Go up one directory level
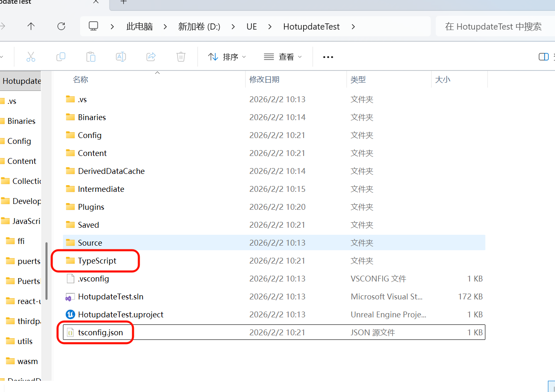This screenshot has height=392, width=555. [x=31, y=26]
